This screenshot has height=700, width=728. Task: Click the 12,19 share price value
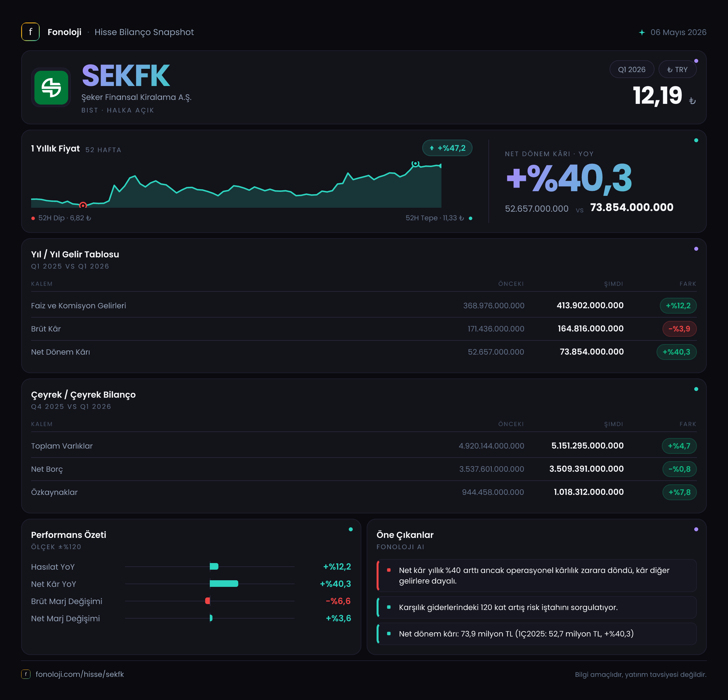pyautogui.click(x=658, y=95)
